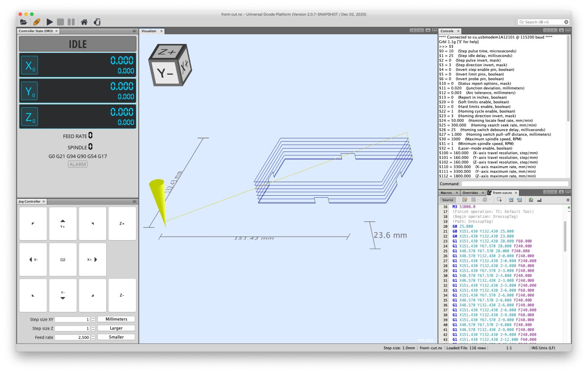Open the editor tab list dropdown arrow
This screenshot has height=373, width=588.
(561, 192)
